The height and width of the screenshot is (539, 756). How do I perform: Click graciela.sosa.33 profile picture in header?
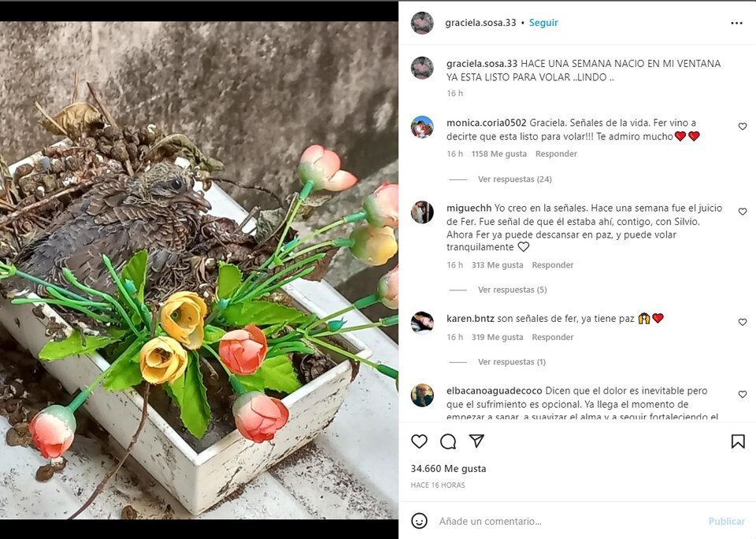coord(422,23)
